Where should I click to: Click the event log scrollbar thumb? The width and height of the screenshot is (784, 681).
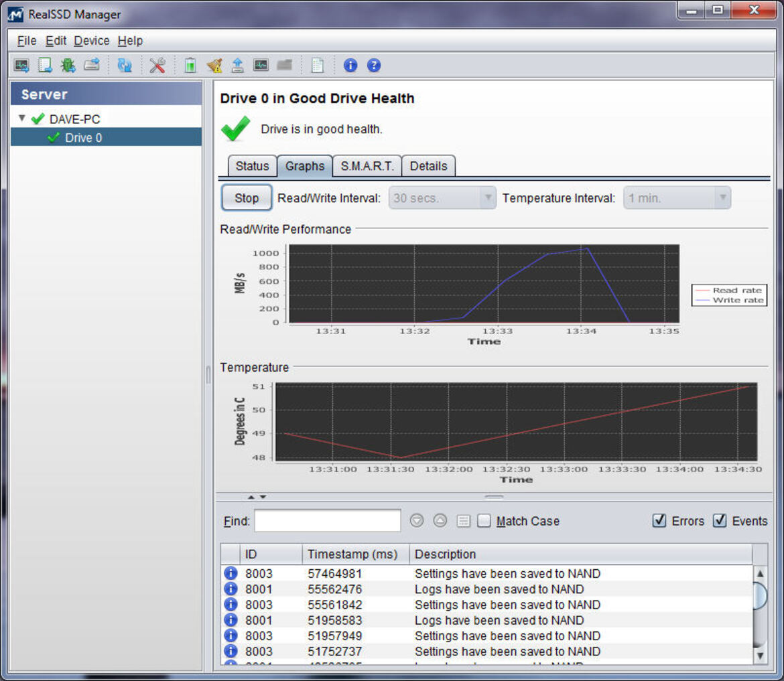759,595
